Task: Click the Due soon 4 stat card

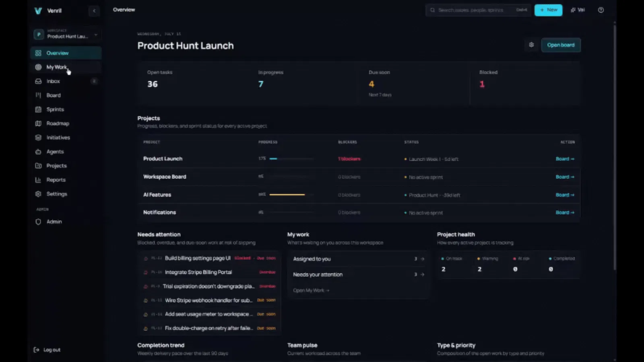Action: point(414,83)
